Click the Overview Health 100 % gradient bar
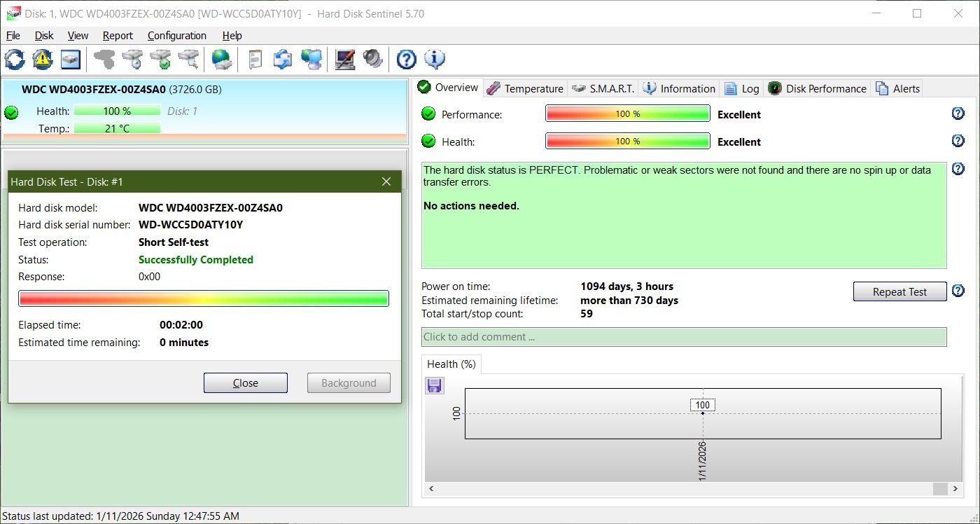 click(x=628, y=142)
